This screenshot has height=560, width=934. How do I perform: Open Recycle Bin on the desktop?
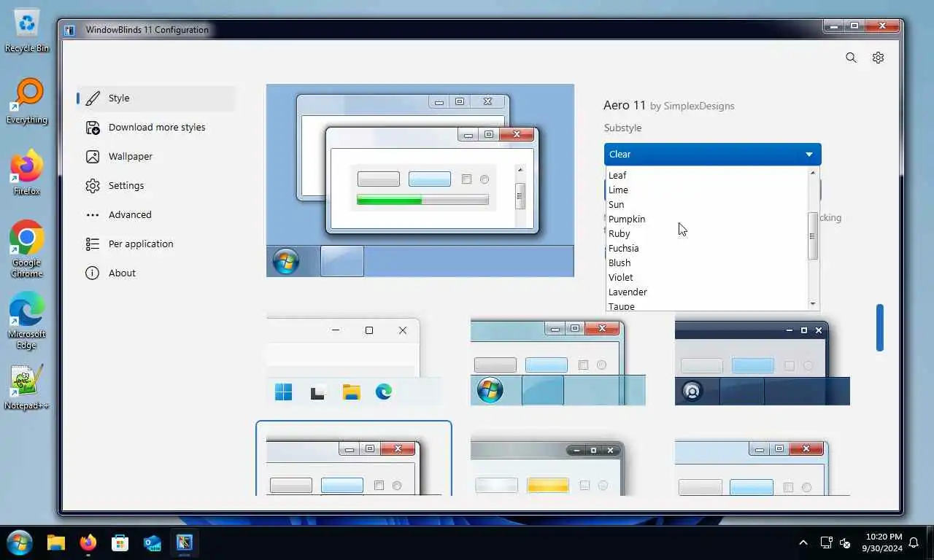[27, 31]
